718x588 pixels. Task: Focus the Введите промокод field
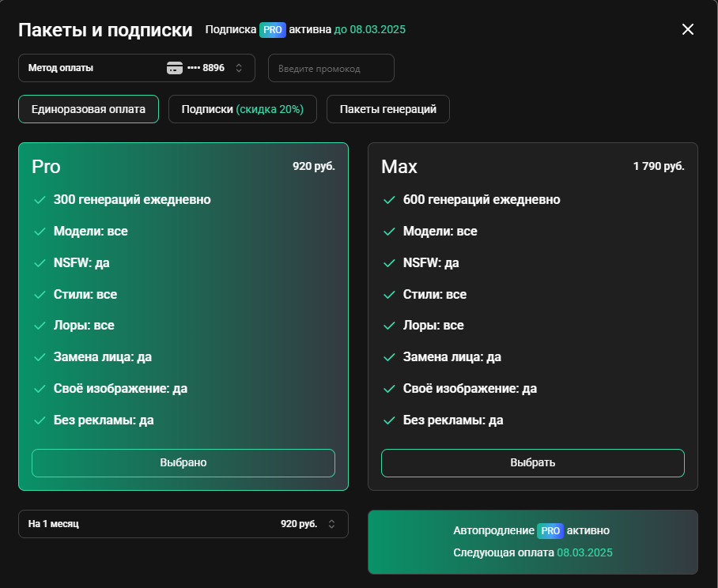pyautogui.click(x=331, y=68)
